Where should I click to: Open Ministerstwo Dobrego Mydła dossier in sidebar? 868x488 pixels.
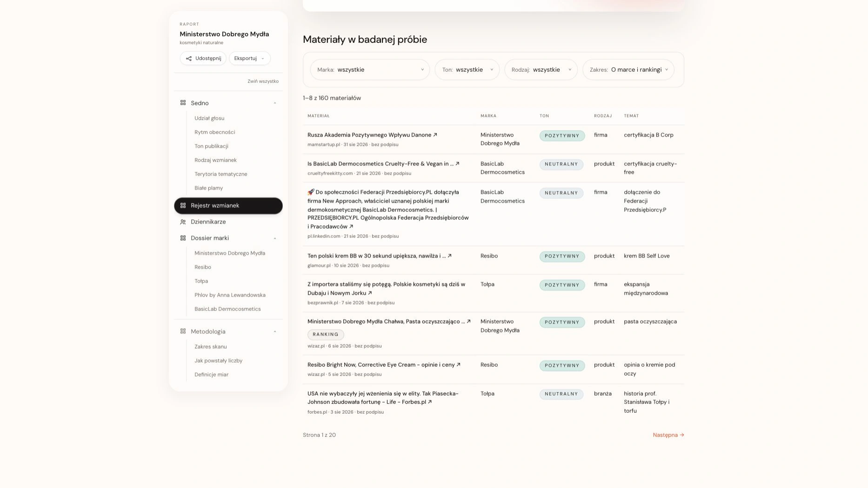[x=230, y=253]
